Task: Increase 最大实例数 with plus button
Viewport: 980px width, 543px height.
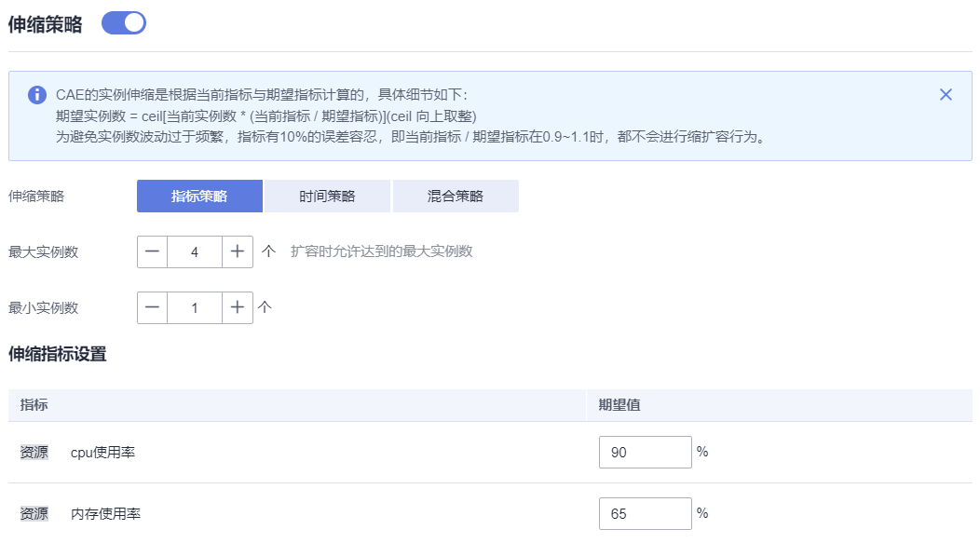Action: [x=238, y=251]
